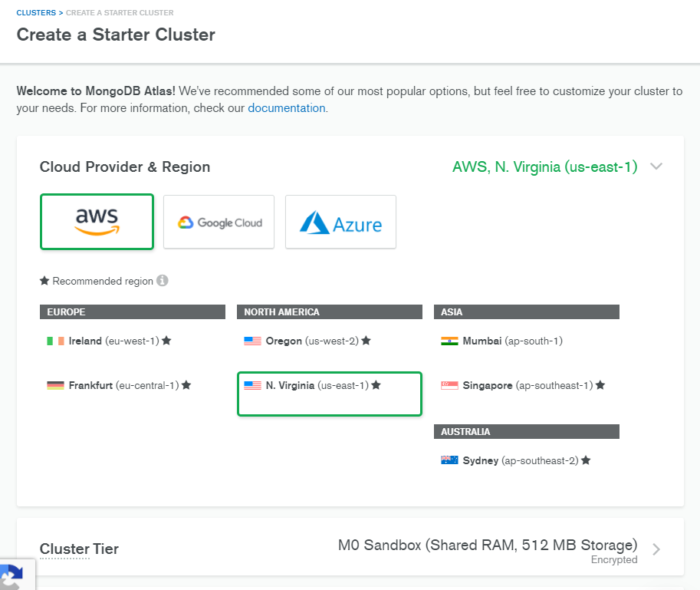
Task: Click Create a Starter Cluster breadcrumb
Action: coord(120,12)
